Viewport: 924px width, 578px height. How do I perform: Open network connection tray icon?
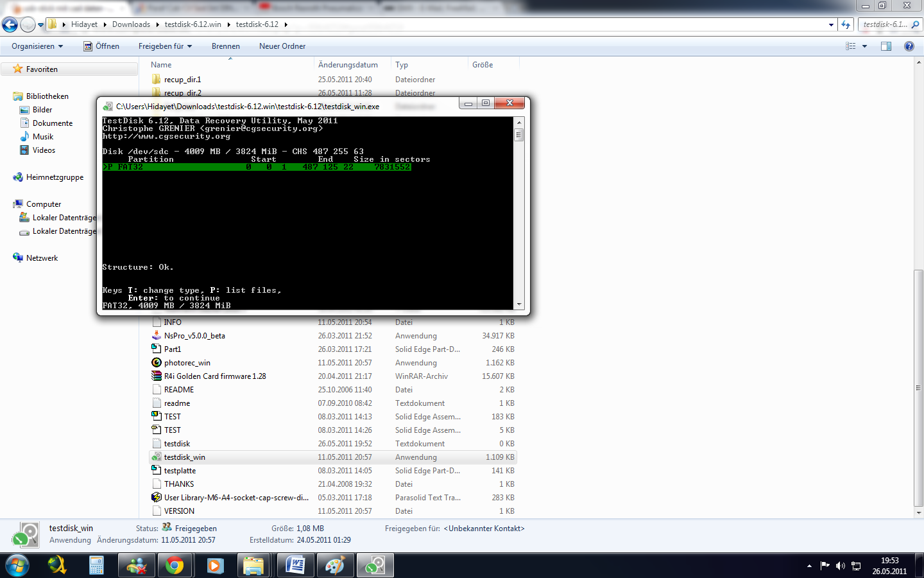[x=856, y=566]
